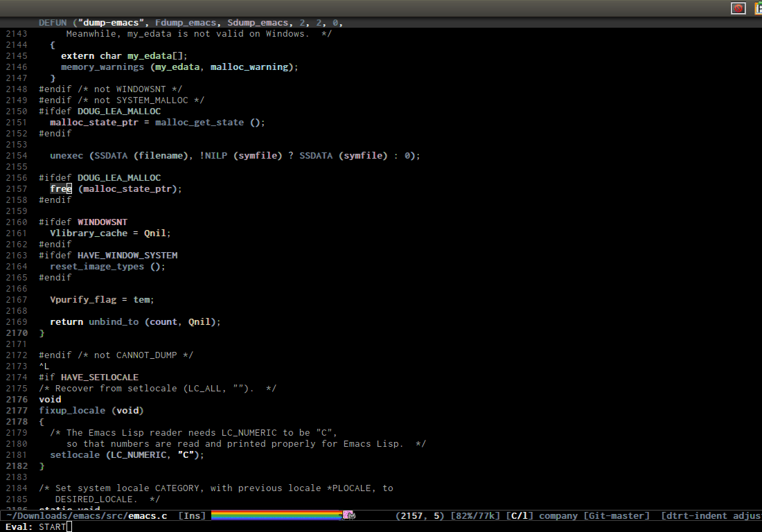This screenshot has width=762, height=532.
Task: Click the ^L form feed character
Action: pyautogui.click(x=44, y=366)
